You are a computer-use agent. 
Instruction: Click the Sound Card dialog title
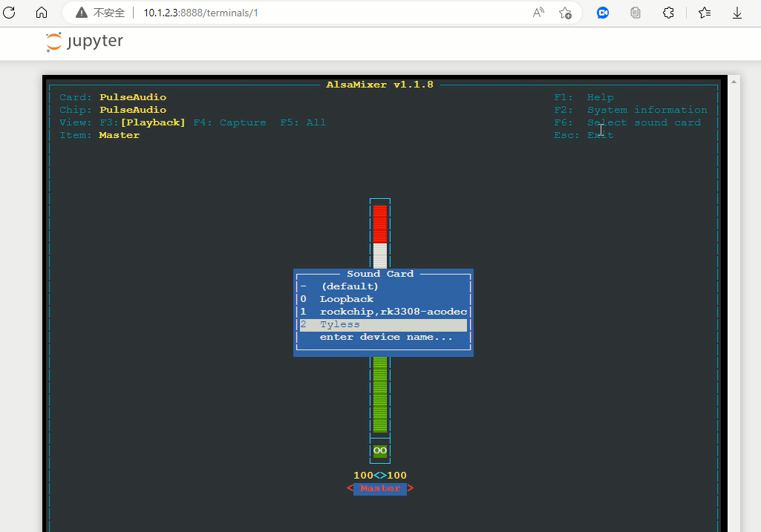[x=380, y=274]
